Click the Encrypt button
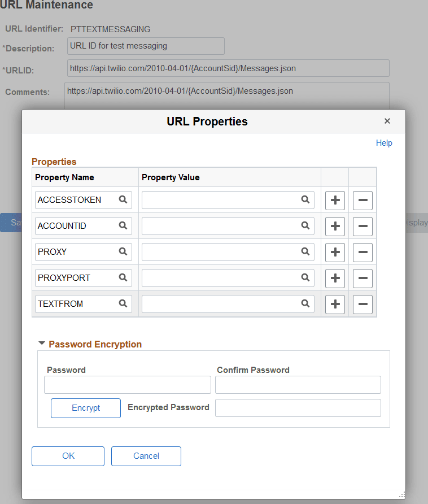The width and height of the screenshot is (428, 504). (x=85, y=408)
